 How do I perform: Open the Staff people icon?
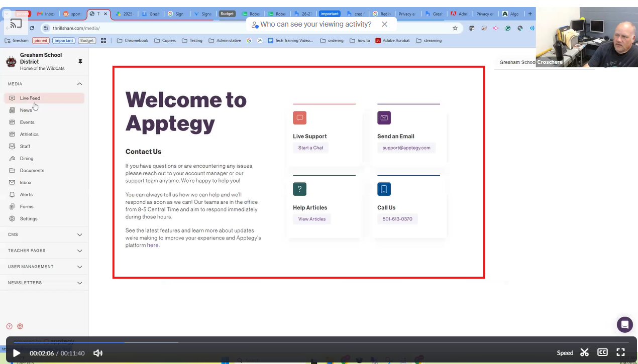pos(12,146)
